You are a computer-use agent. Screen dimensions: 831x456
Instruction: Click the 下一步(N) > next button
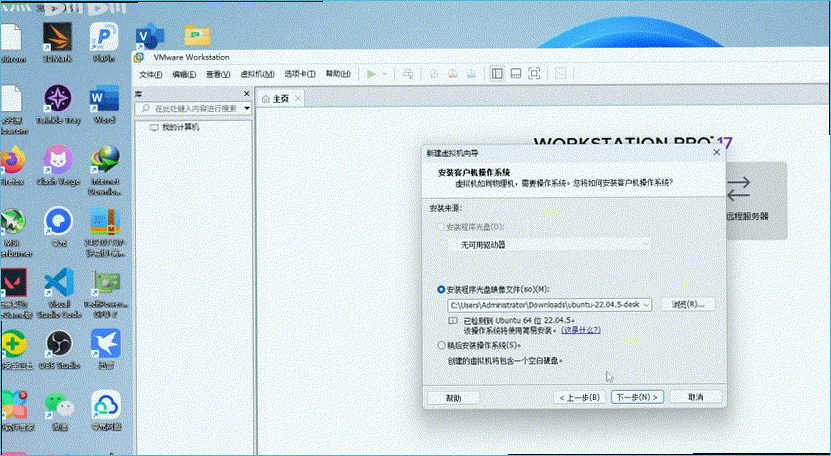pyautogui.click(x=637, y=397)
